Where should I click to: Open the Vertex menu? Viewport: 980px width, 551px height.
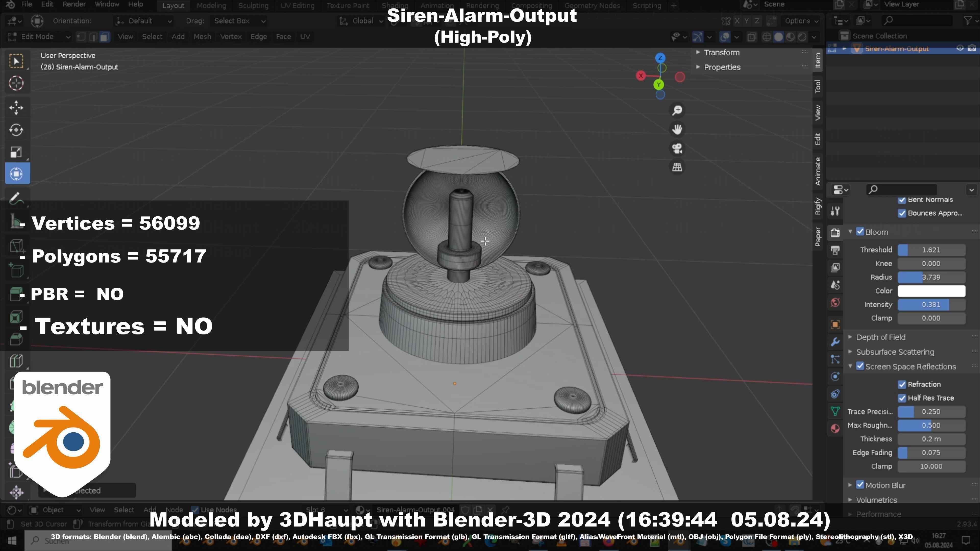tap(231, 37)
